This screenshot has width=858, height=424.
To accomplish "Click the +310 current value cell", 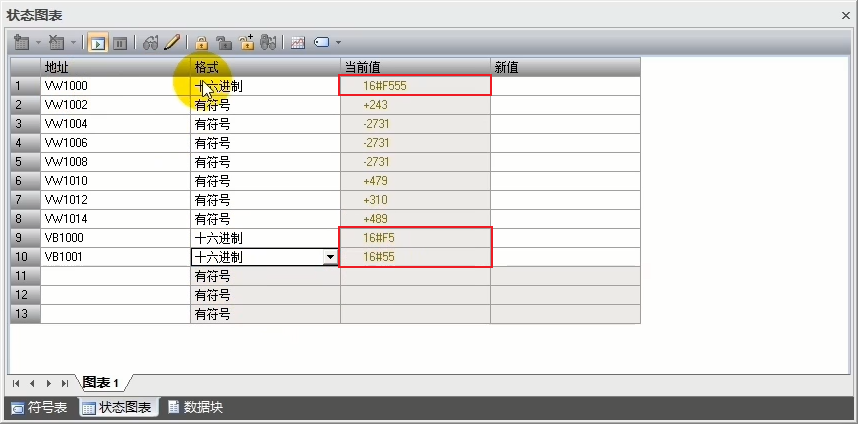I will 415,200.
